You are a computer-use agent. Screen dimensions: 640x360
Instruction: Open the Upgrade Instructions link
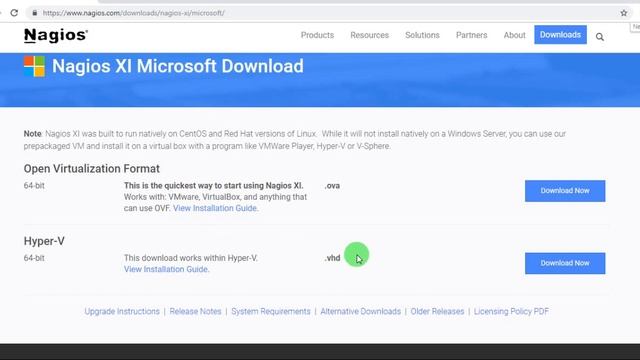tap(122, 311)
